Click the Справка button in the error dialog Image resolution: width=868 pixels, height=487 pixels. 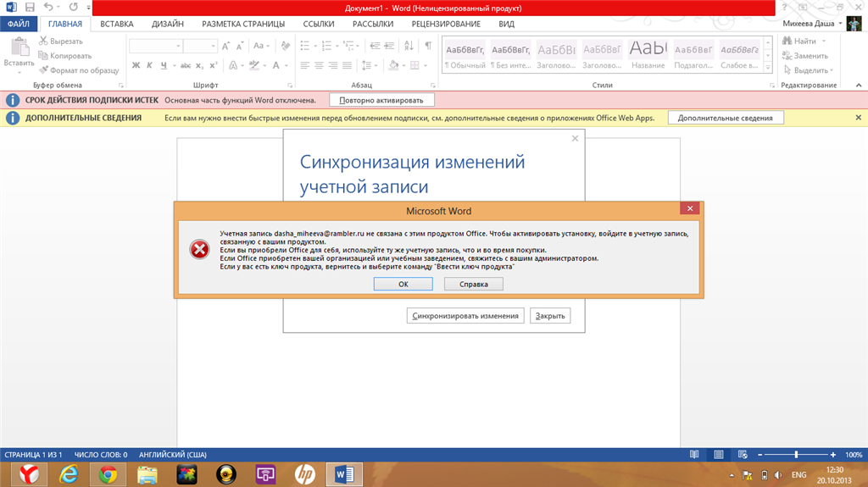pyautogui.click(x=473, y=284)
